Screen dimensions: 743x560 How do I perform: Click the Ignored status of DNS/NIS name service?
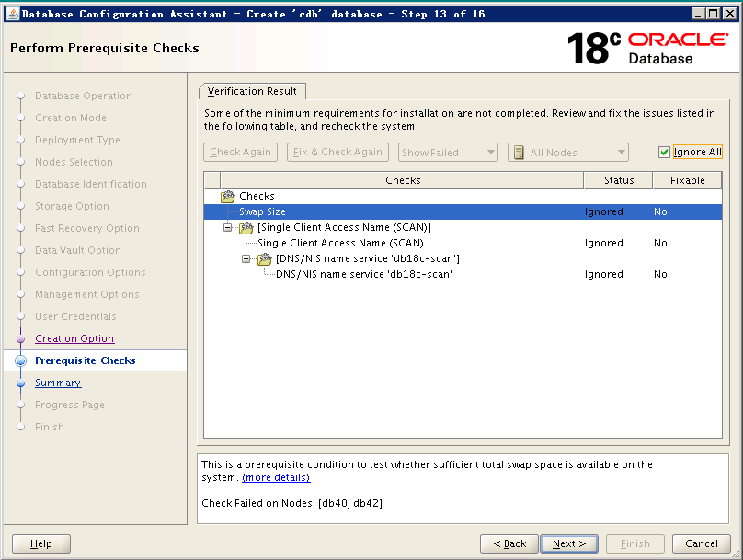point(603,274)
